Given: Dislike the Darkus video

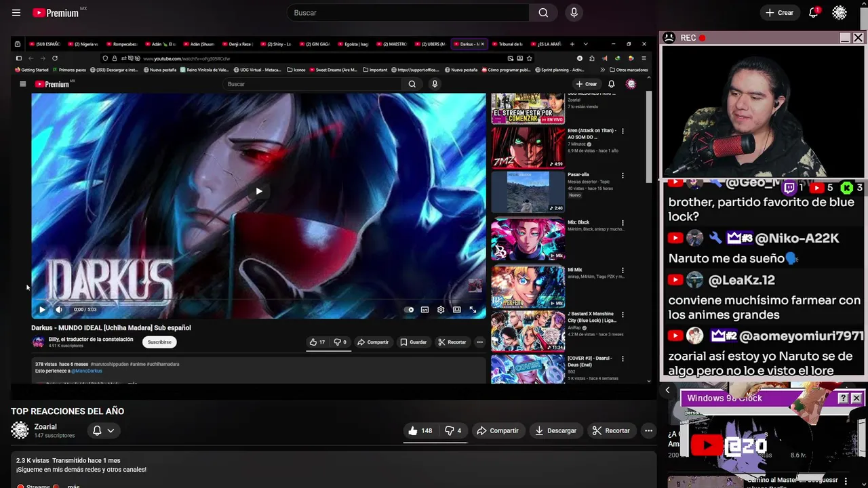Looking at the screenshot, I should point(340,342).
